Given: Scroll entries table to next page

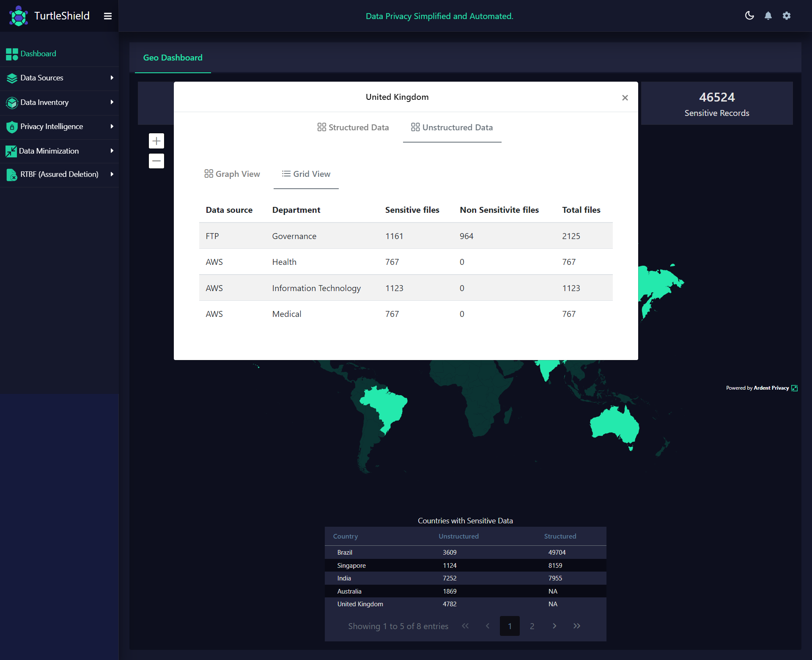Looking at the screenshot, I should coord(554,626).
